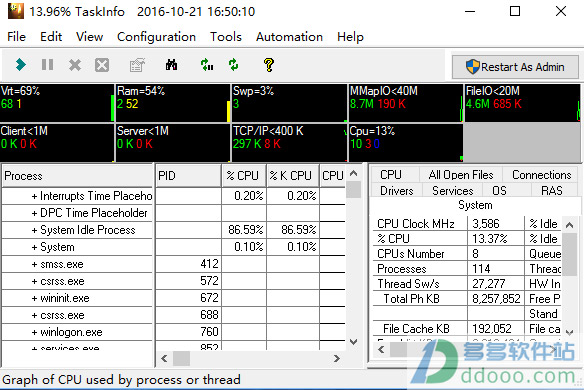Click the gray X terminate process icon
This screenshot has height=390, width=584.
pos(75,65)
